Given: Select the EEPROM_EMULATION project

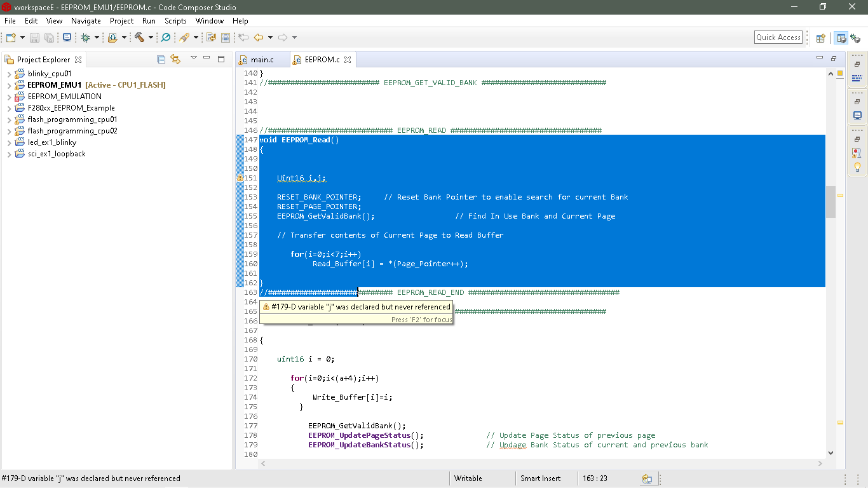Looking at the screenshot, I should coord(65,96).
